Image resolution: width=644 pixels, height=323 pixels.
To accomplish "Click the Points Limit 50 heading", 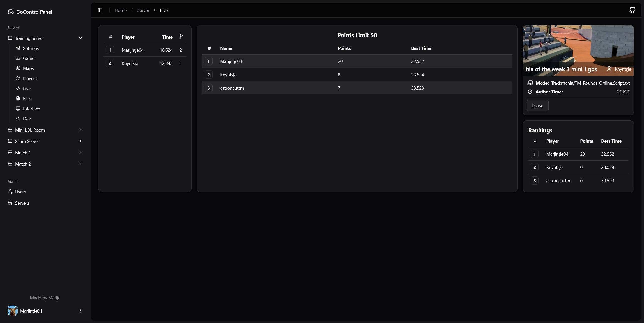I will coord(357,35).
